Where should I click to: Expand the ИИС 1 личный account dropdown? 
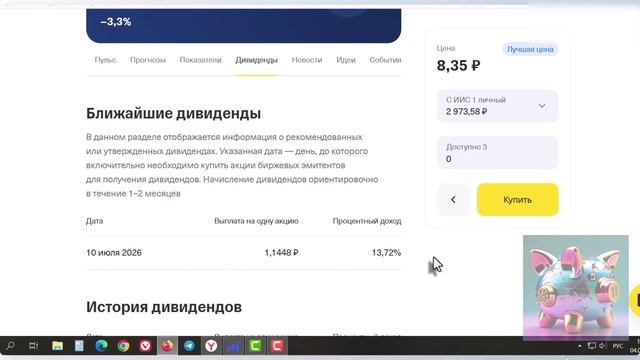click(497, 106)
